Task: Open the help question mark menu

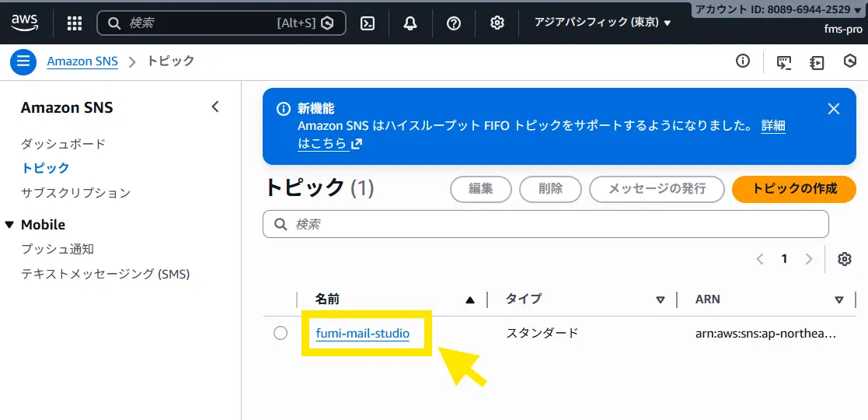Action: (454, 23)
